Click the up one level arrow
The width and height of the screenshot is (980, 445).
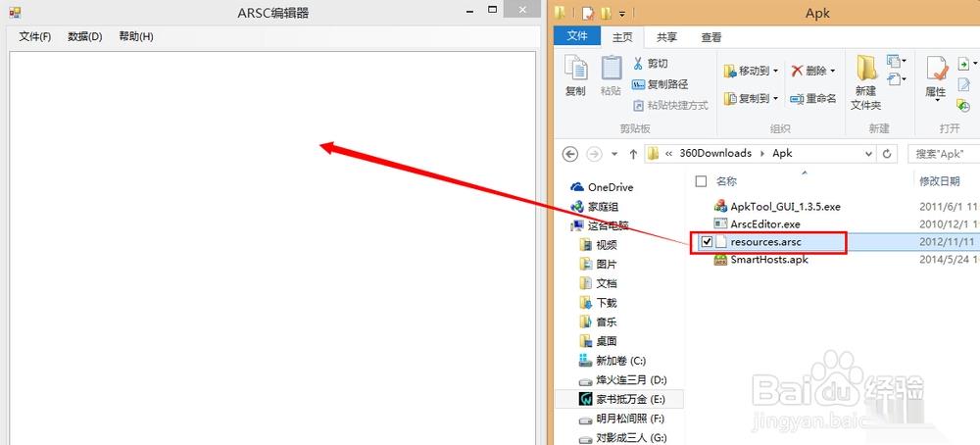point(633,154)
